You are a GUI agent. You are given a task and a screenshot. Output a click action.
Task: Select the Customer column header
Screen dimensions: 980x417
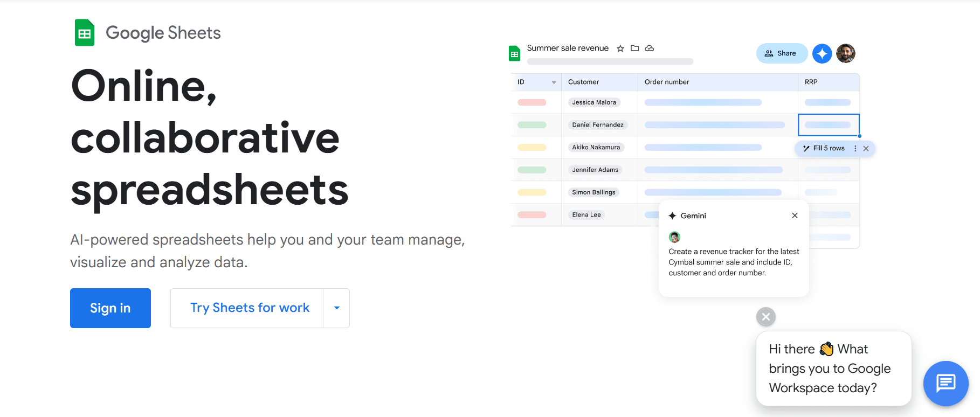tap(599, 82)
